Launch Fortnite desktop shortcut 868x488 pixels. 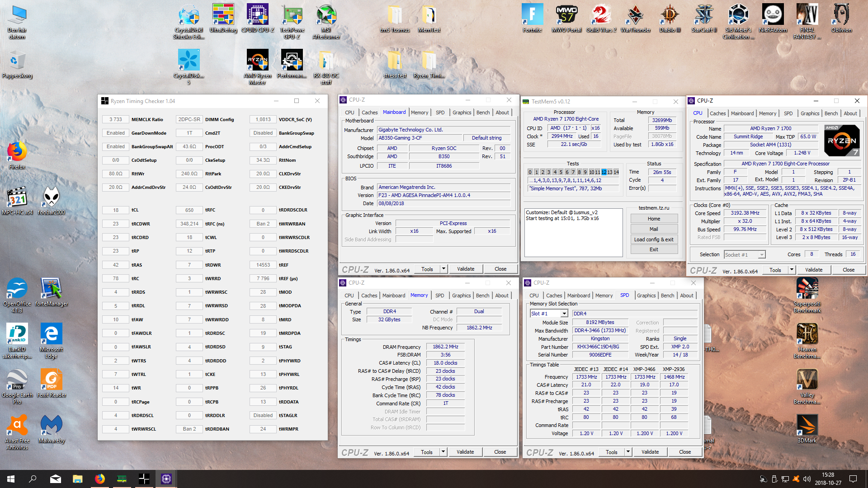(532, 18)
